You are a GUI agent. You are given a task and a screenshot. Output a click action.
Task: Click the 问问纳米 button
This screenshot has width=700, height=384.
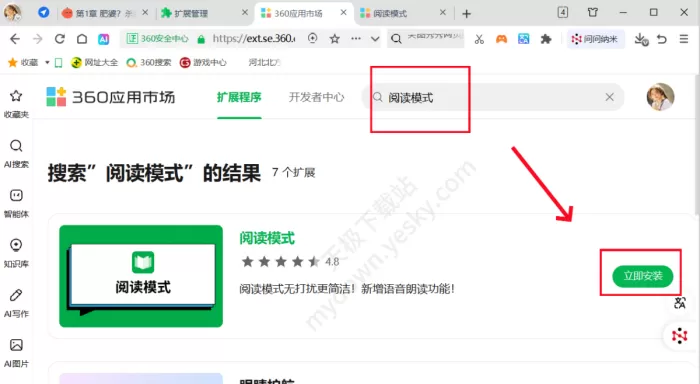point(595,39)
